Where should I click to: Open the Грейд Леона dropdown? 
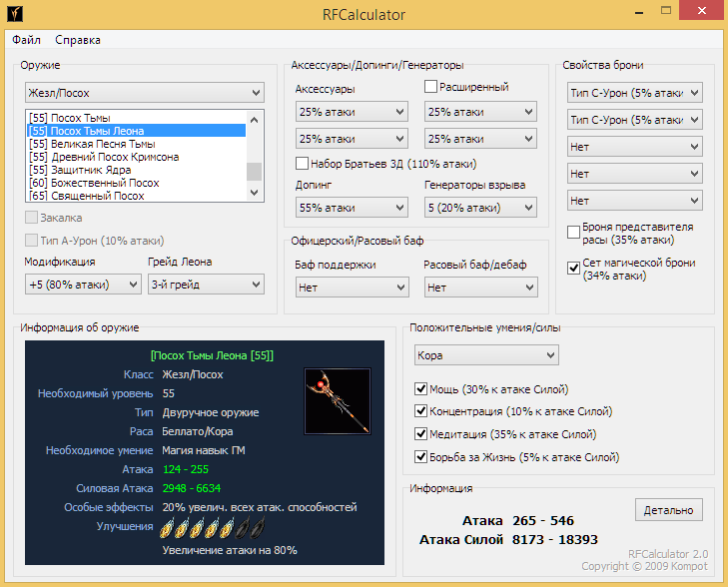(206, 285)
